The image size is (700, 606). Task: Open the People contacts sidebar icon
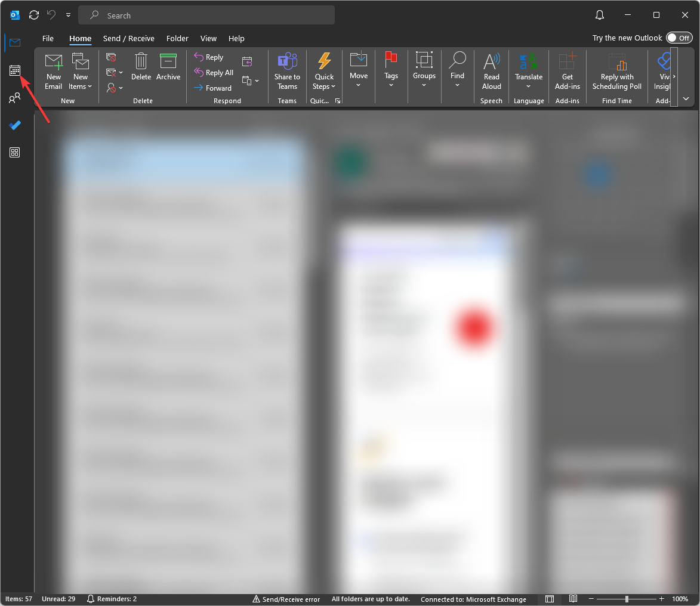(15, 98)
